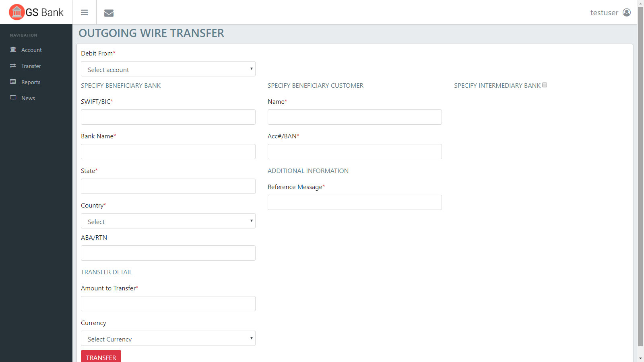Select the Amount to Transfer field
This screenshot has width=644, height=362.
click(x=168, y=304)
